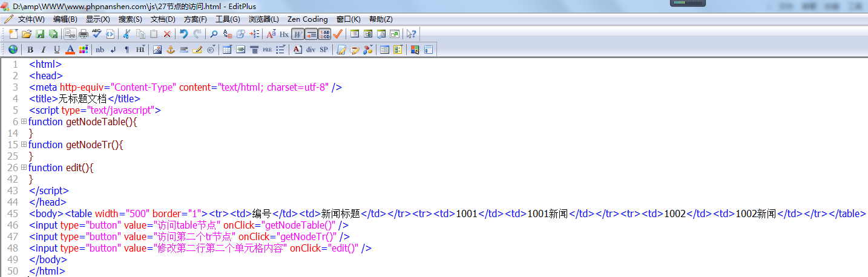Open the special Character copyright dropdown
This screenshot has height=277, width=868.
tap(211, 50)
